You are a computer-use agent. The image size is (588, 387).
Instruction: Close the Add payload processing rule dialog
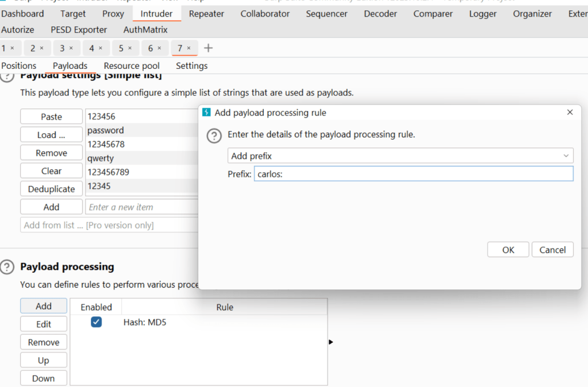point(570,113)
